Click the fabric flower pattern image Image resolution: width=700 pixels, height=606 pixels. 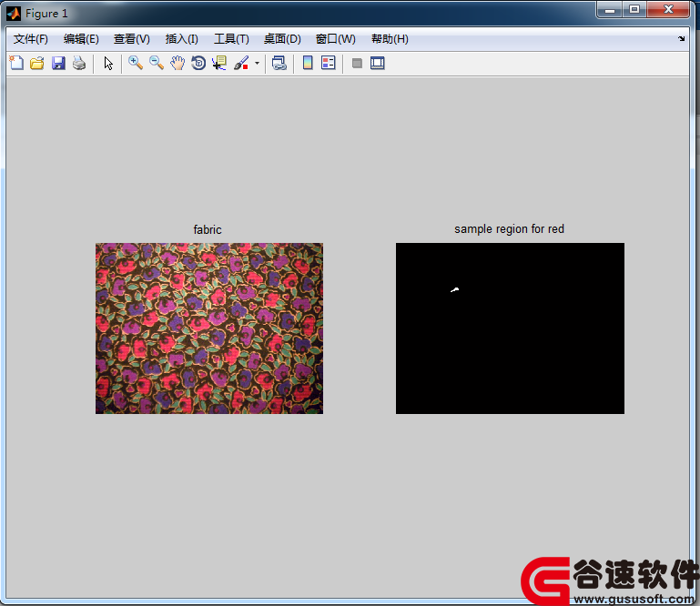click(209, 328)
